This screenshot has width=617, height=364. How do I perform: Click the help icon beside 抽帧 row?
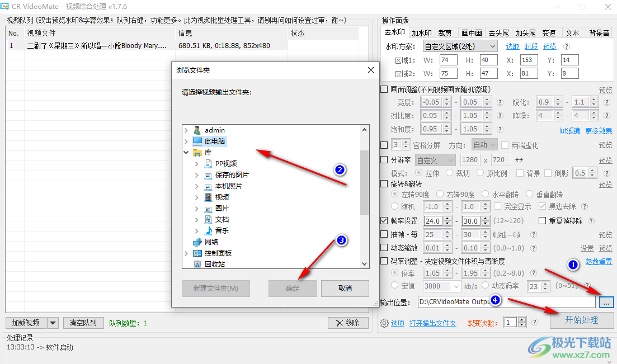pyautogui.click(x=534, y=234)
